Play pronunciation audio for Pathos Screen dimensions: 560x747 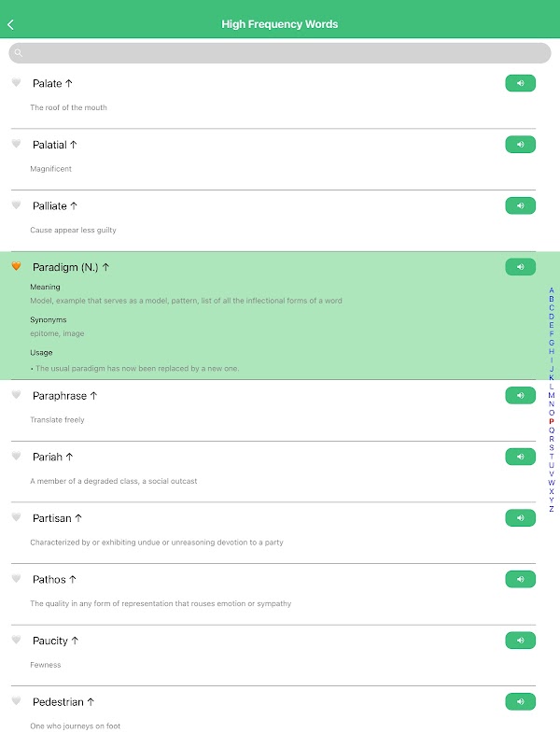(520, 579)
